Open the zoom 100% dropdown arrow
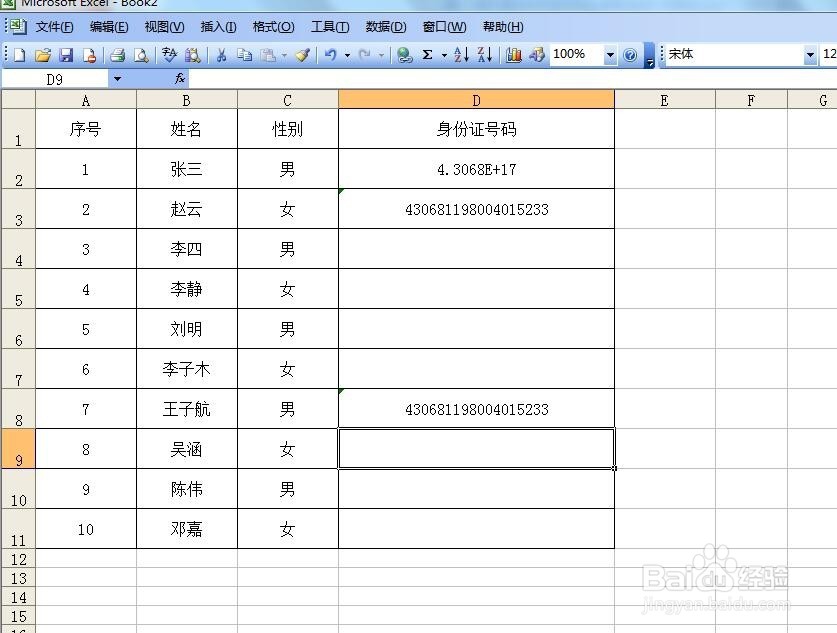This screenshot has width=837, height=633. pos(610,55)
